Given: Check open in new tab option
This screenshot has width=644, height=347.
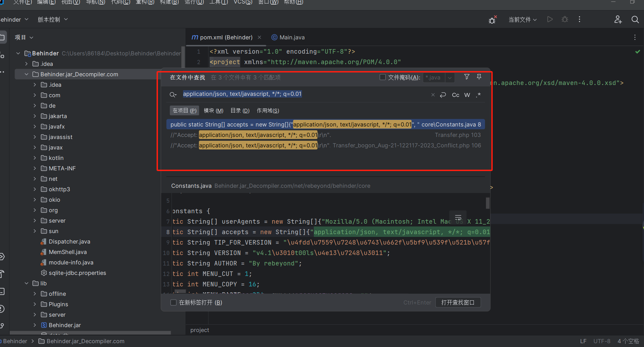Looking at the screenshot, I should tap(173, 302).
